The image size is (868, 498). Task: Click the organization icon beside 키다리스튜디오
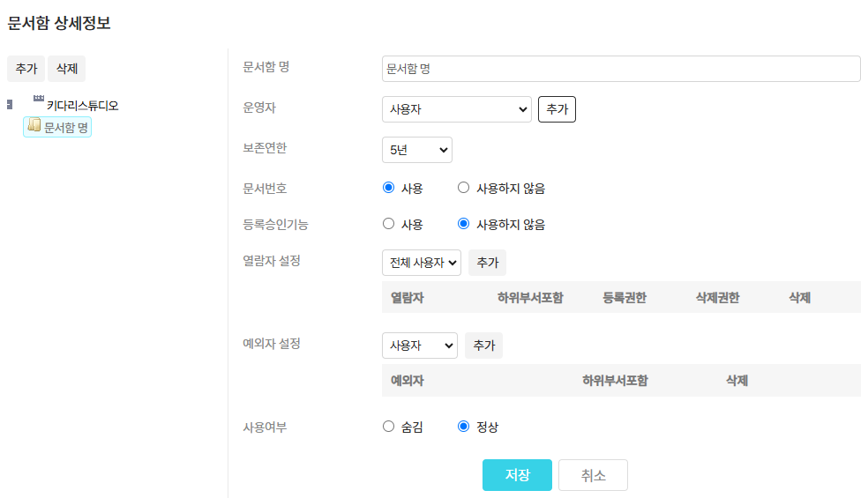[38, 98]
